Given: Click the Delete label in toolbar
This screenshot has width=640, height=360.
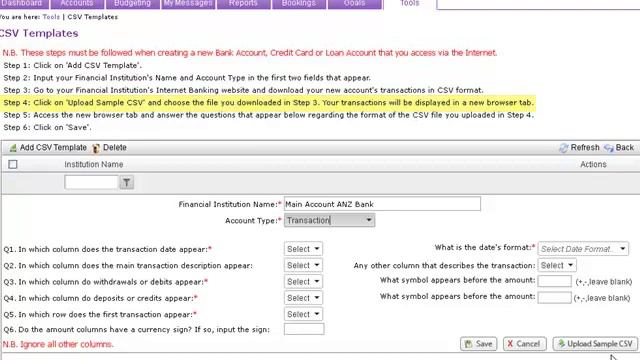Looking at the screenshot, I should point(115,147).
